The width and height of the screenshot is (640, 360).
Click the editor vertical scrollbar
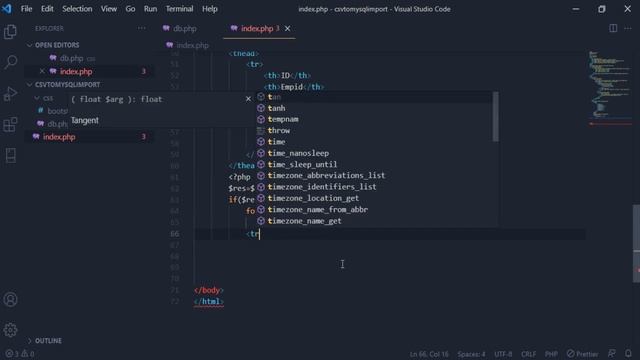[x=636, y=243]
